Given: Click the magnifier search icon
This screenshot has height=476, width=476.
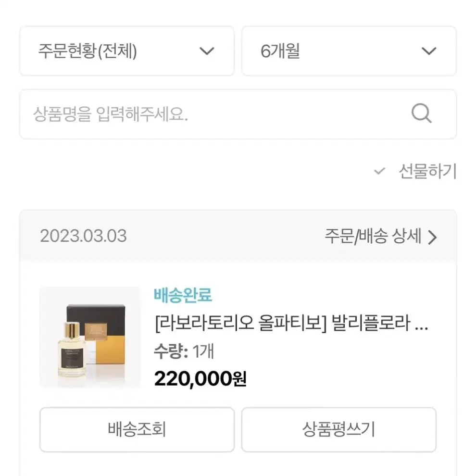Looking at the screenshot, I should pyautogui.click(x=421, y=113).
